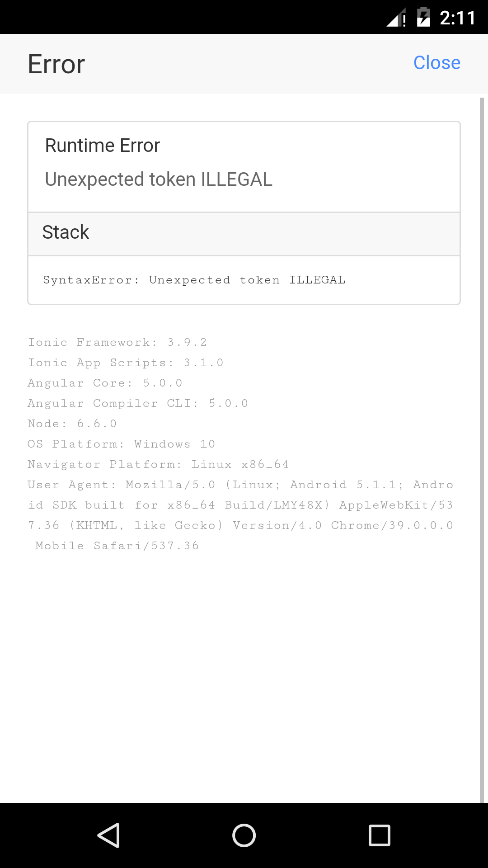This screenshot has height=868, width=488.
Task: Tap the Runtime Error heading
Action: pyautogui.click(x=102, y=145)
